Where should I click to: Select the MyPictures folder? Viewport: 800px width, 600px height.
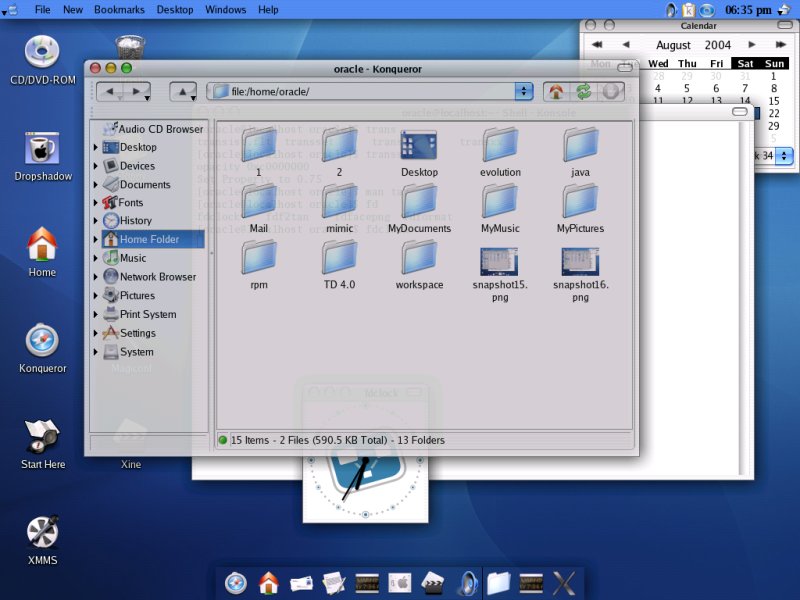click(x=580, y=208)
